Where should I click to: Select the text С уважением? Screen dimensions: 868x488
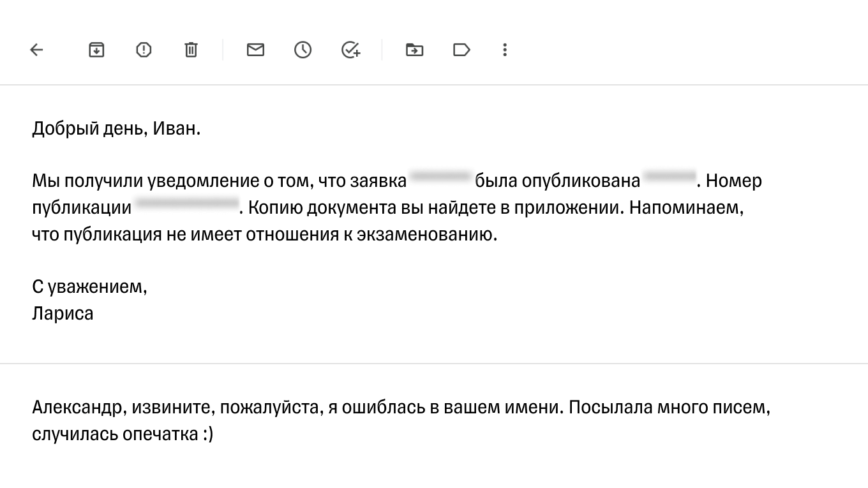click(89, 286)
